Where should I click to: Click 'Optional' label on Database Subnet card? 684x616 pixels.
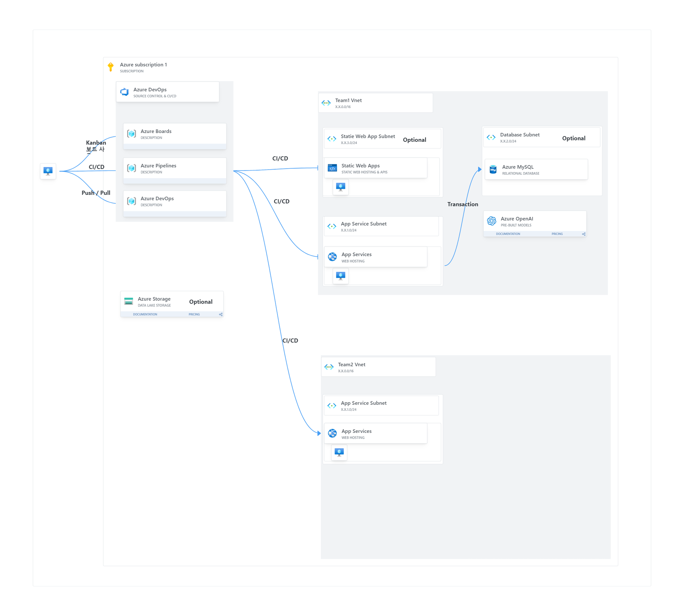point(574,139)
